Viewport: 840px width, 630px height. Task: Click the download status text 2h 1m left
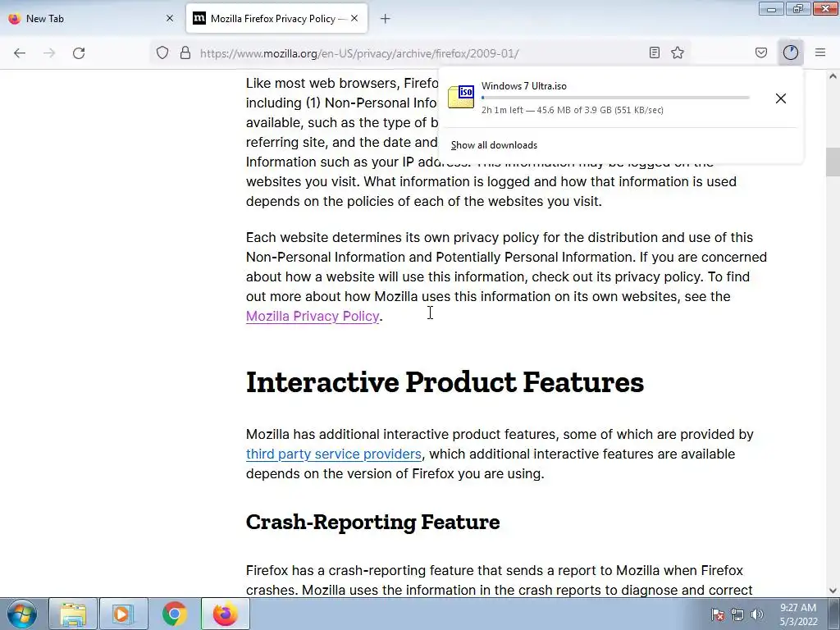click(x=572, y=110)
